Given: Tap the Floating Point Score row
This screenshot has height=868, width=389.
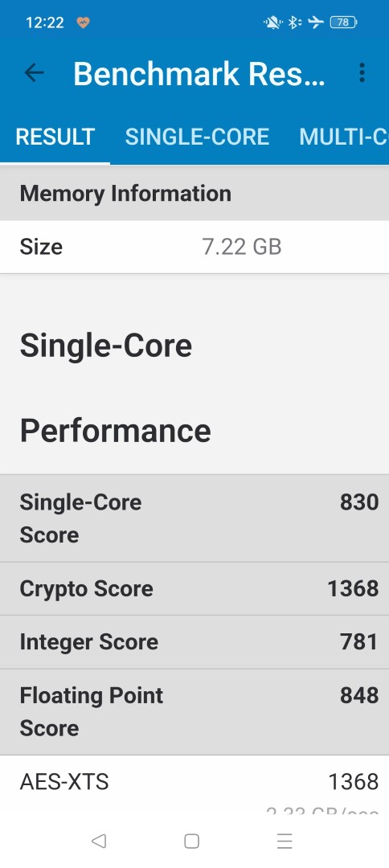Looking at the screenshot, I should 194,712.
